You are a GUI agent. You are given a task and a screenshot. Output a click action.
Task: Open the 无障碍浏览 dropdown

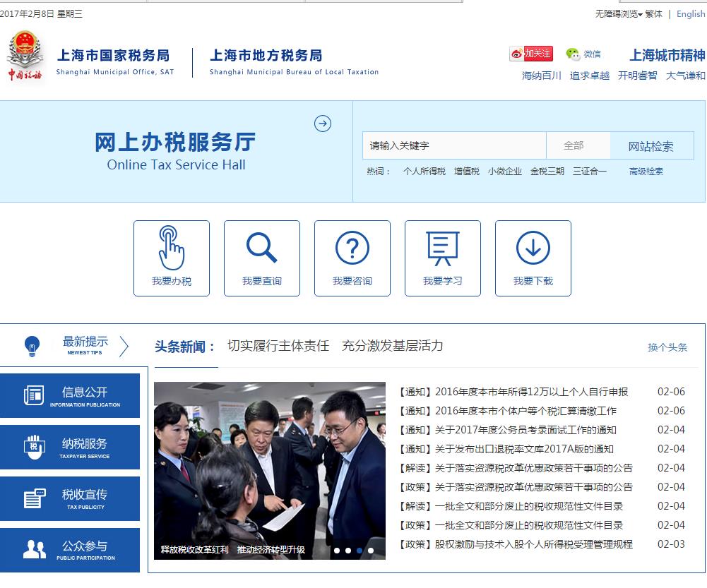[619, 14]
